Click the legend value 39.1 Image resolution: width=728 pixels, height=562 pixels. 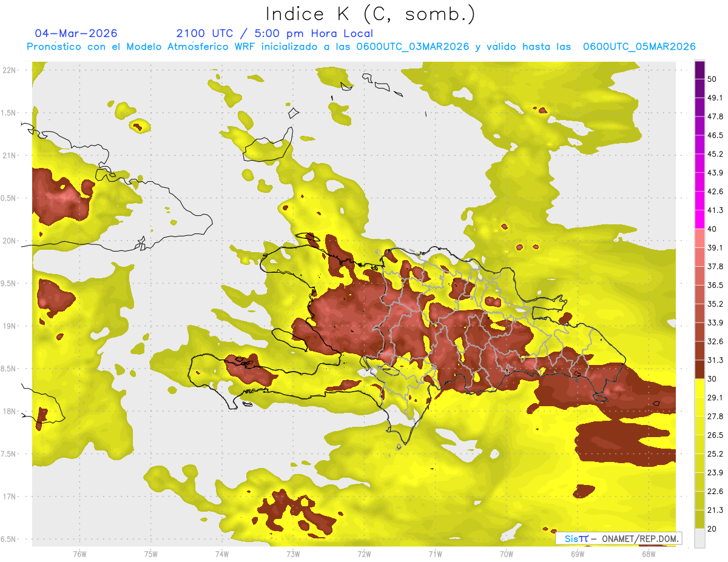click(715, 248)
